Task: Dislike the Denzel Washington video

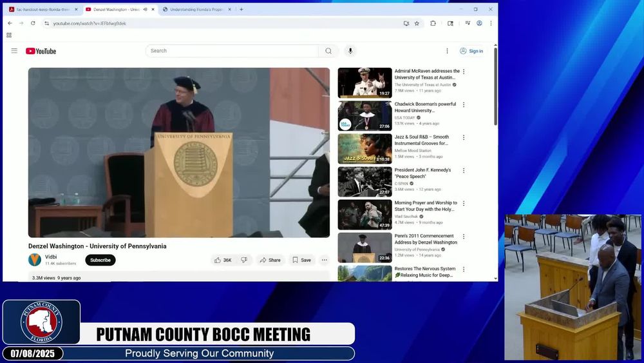Action: click(x=244, y=260)
